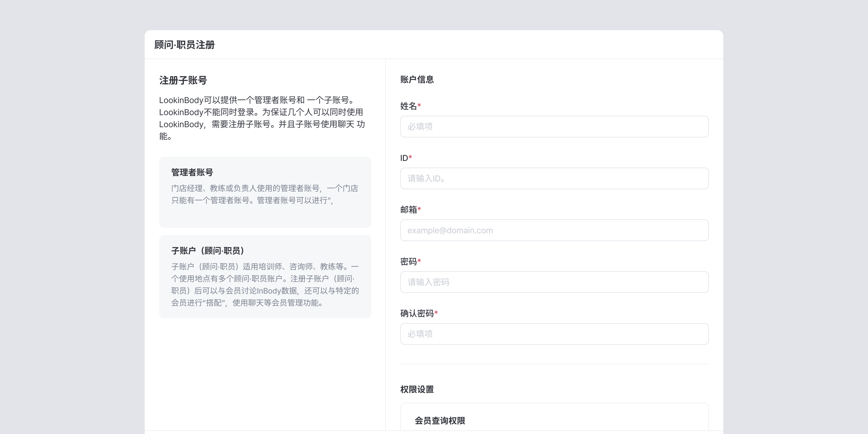The width and height of the screenshot is (868, 434).
Task: Click the 管理者账号 card description text
Action: (265, 194)
